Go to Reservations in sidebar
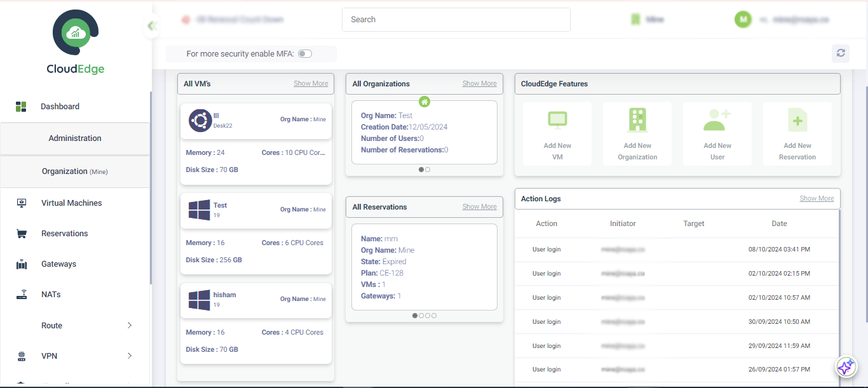The image size is (868, 388). pos(64,234)
